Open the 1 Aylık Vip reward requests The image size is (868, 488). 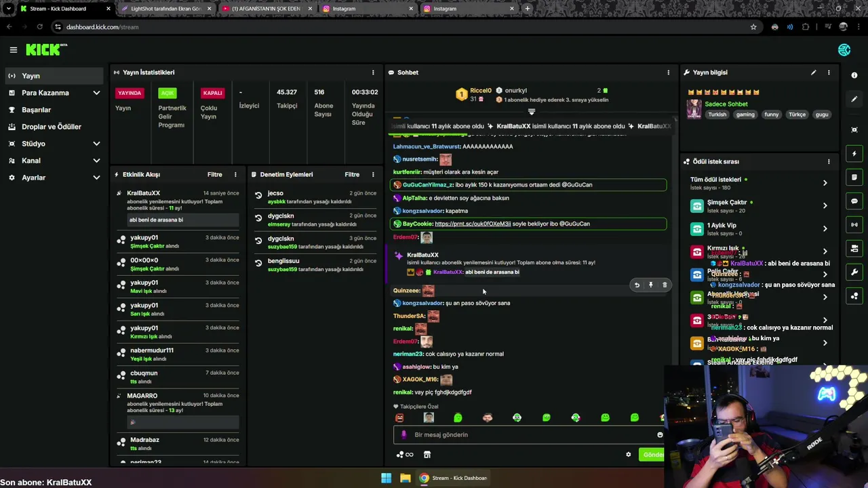tap(759, 229)
